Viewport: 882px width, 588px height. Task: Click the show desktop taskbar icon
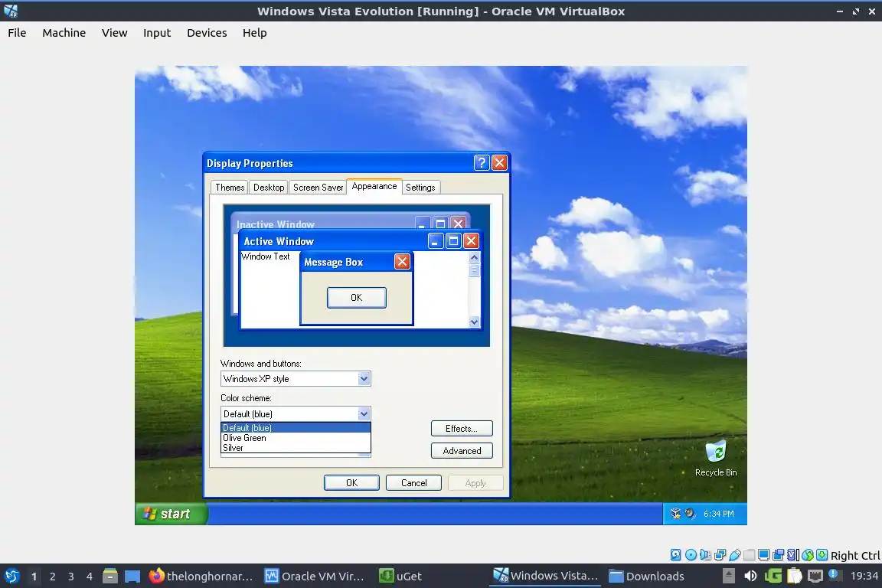click(132, 576)
